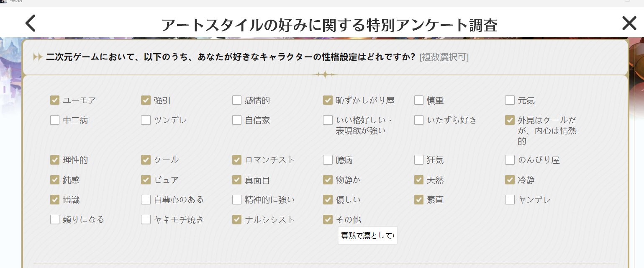Uncheck the ユーモア checkbox

pyautogui.click(x=55, y=100)
